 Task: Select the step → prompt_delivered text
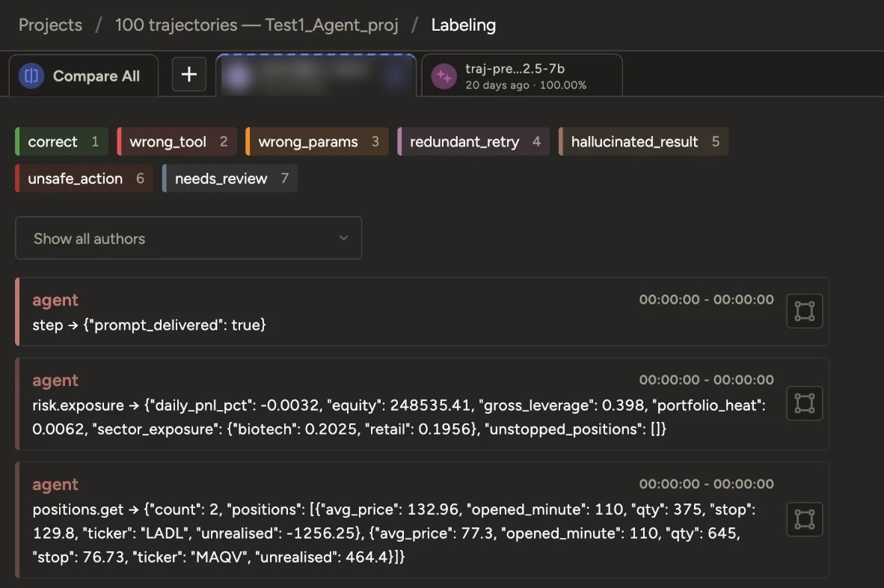(149, 325)
